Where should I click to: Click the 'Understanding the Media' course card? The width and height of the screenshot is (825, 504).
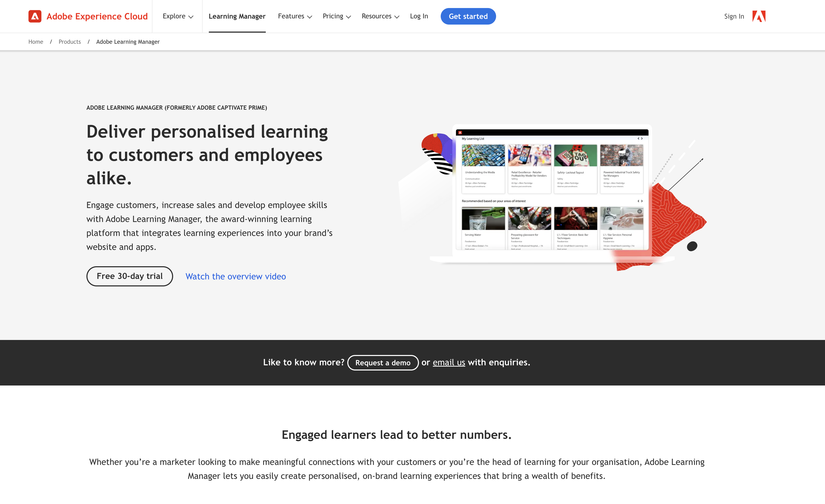pos(483,169)
